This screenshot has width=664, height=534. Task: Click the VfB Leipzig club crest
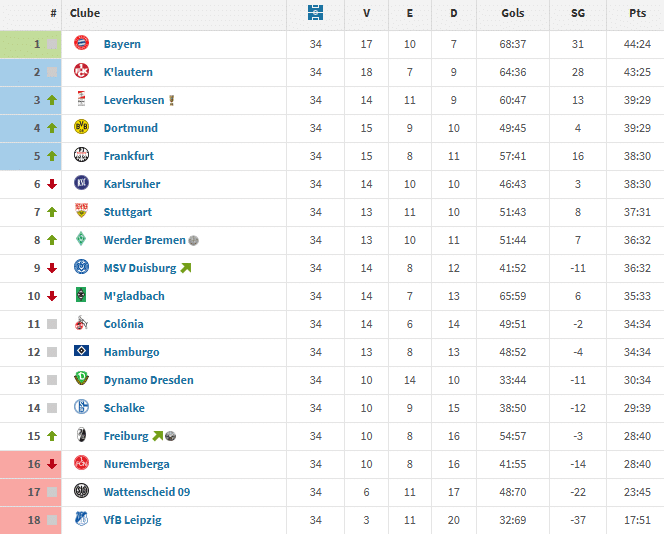coord(81,520)
